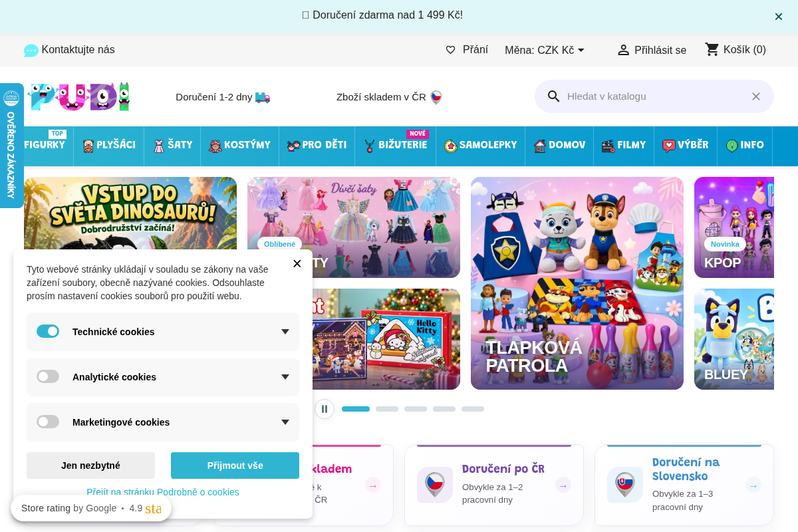Open the PUDI logo homepage
The height and width of the screenshot is (532, 798).
80,96
